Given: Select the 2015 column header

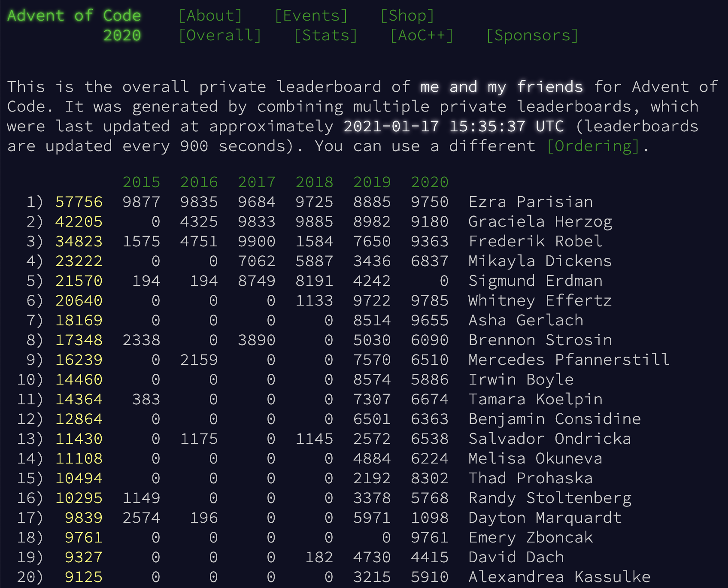Looking at the screenshot, I should point(142,182).
